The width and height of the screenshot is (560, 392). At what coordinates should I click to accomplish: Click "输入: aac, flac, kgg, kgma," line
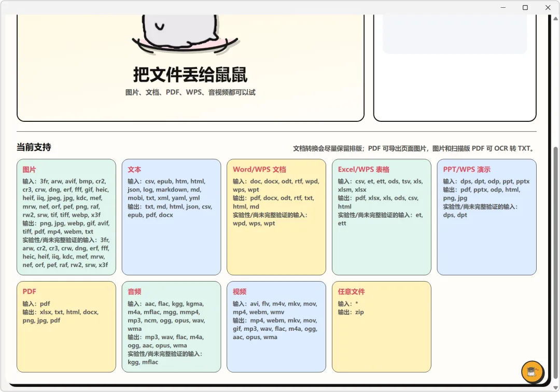coord(166,304)
